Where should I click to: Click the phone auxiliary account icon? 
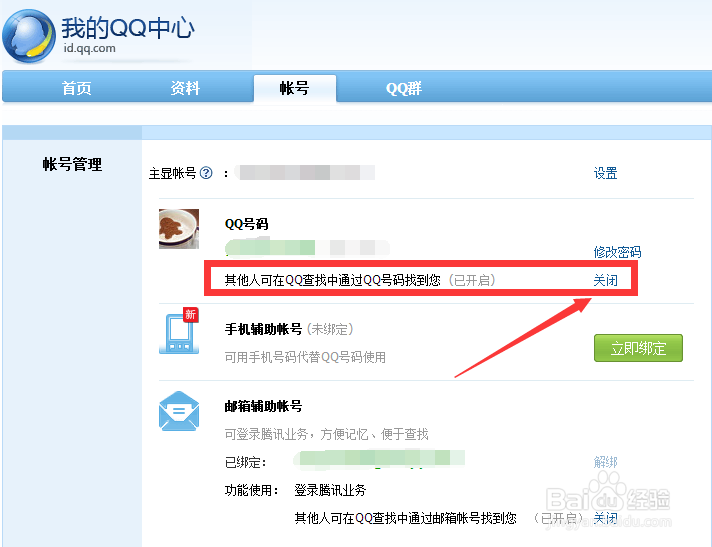(x=180, y=331)
